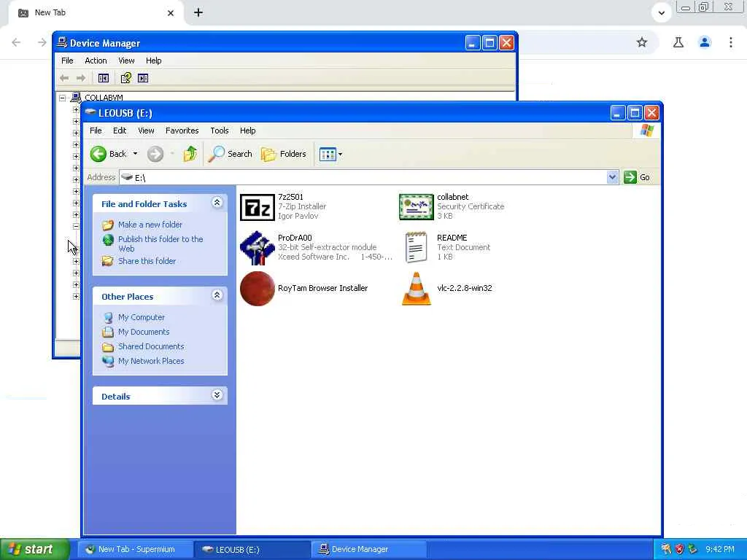Image resolution: width=747 pixels, height=560 pixels.
Task: Click Device Manager Help toolbar icon
Action: pos(125,78)
